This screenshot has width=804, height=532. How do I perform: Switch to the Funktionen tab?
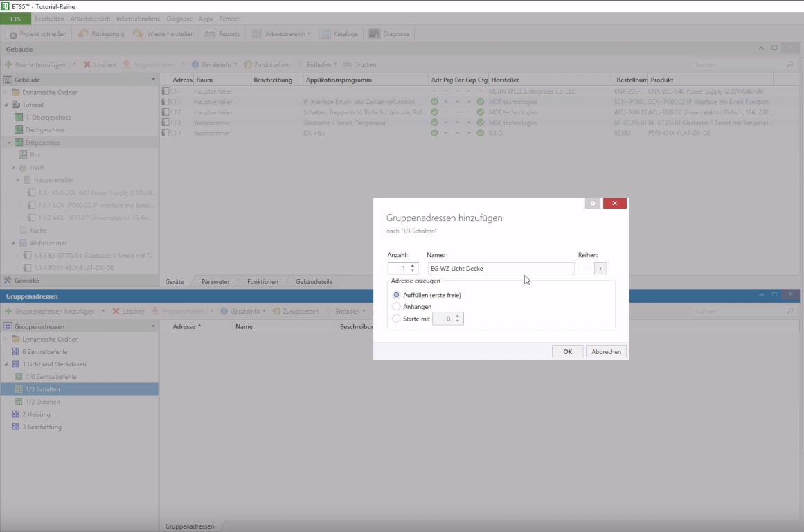click(x=262, y=282)
